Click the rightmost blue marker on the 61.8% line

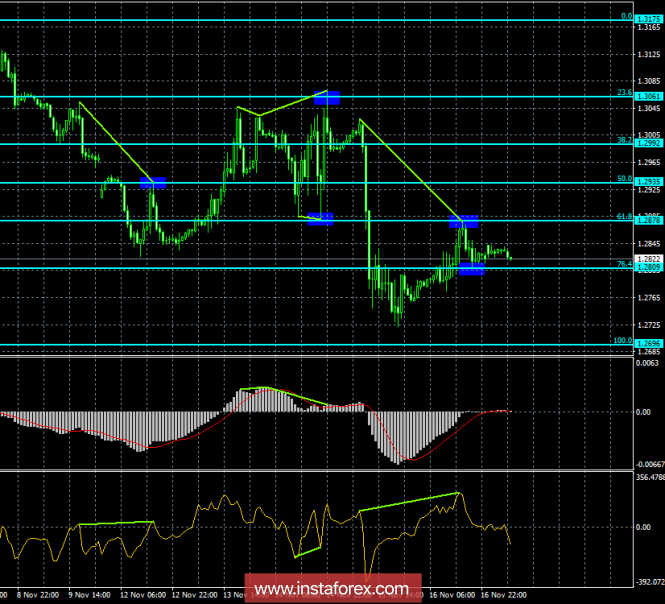[x=463, y=221]
